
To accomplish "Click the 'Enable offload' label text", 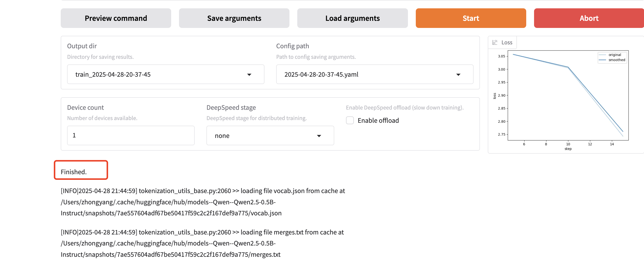I will pos(378,120).
